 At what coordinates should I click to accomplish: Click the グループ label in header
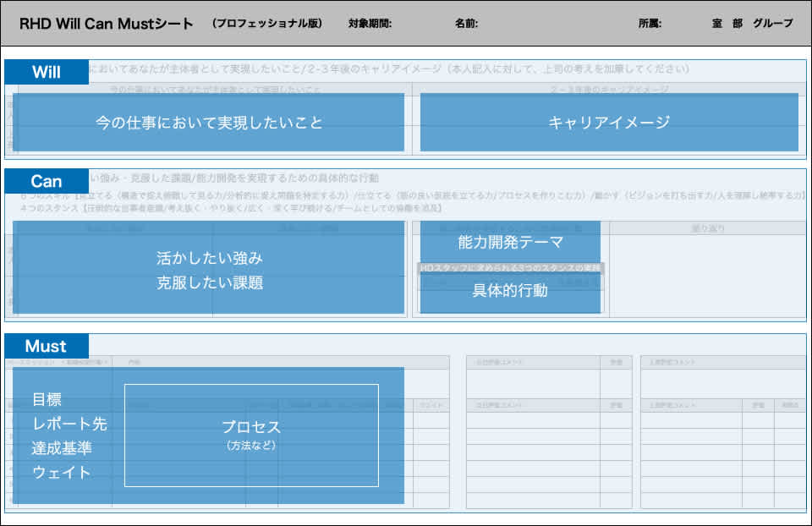[x=772, y=24]
